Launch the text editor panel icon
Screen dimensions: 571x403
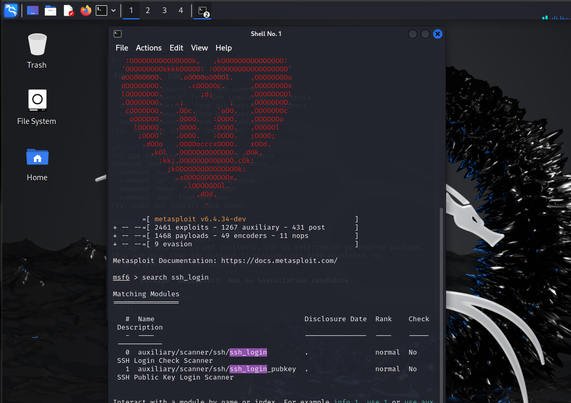pos(68,11)
